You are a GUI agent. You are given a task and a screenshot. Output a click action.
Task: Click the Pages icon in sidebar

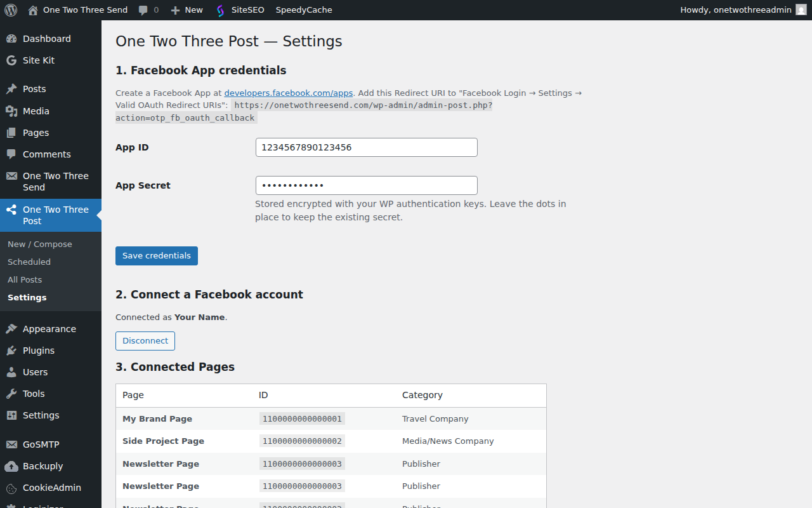tap(11, 133)
